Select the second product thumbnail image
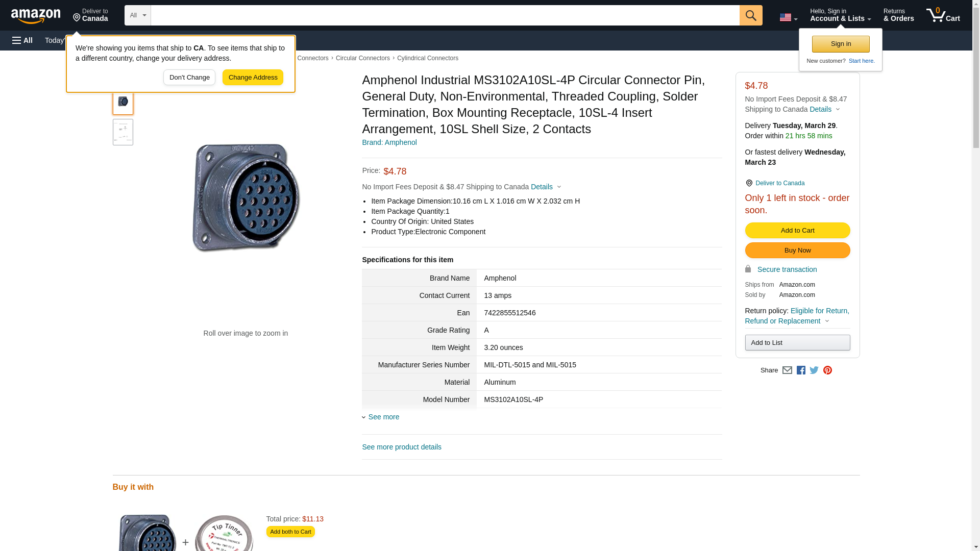Image resolution: width=980 pixels, height=551 pixels. (x=122, y=132)
